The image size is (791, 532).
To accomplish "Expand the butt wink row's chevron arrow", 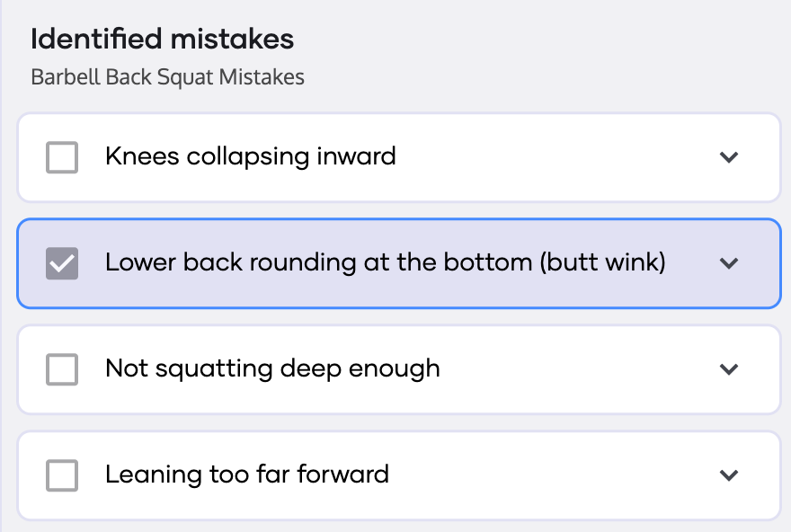I will coord(729,263).
